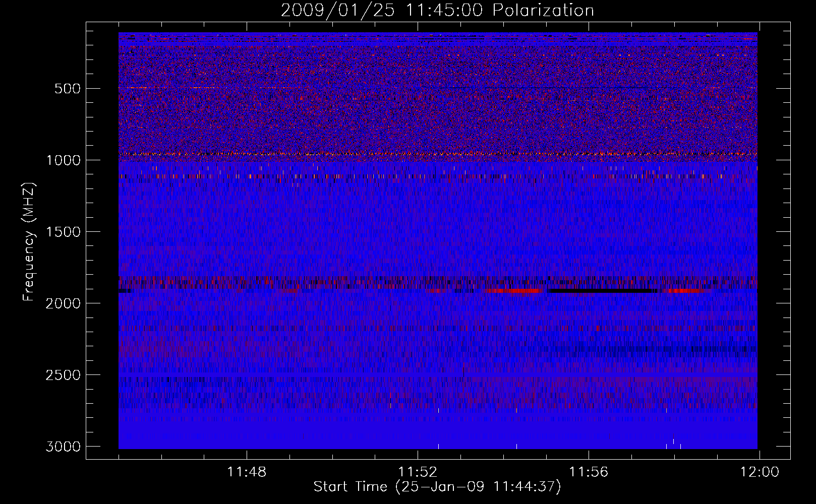The image size is (816, 504).
Task: Click the 11:52 time tick label
Action: [418, 472]
